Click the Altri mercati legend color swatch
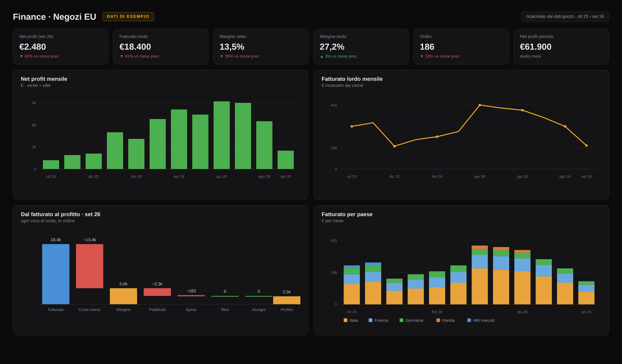The width and height of the screenshot is (622, 364). point(469,320)
